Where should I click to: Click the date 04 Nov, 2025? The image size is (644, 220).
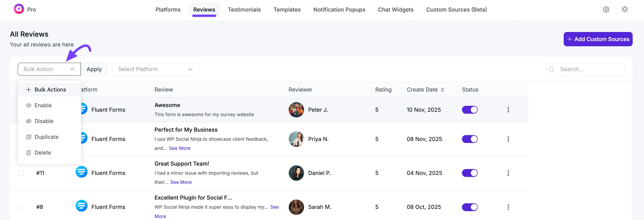pos(424,173)
